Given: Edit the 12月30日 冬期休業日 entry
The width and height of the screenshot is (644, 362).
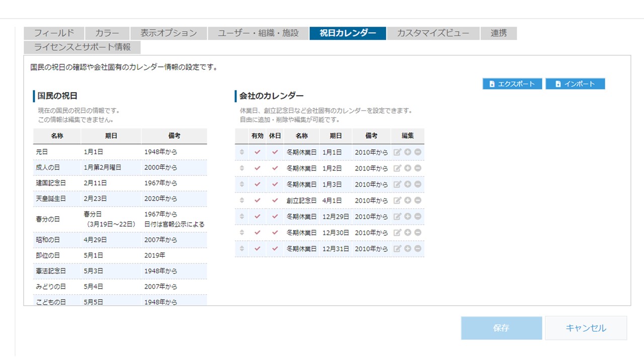Looking at the screenshot, I should (x=397, y=233).
